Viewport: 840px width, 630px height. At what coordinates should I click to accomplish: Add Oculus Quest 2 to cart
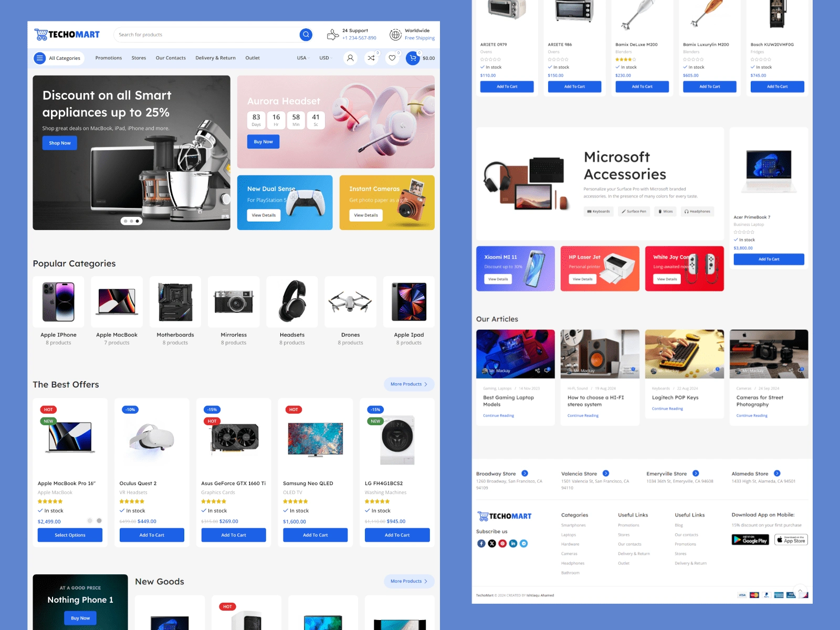pos(152,535)
